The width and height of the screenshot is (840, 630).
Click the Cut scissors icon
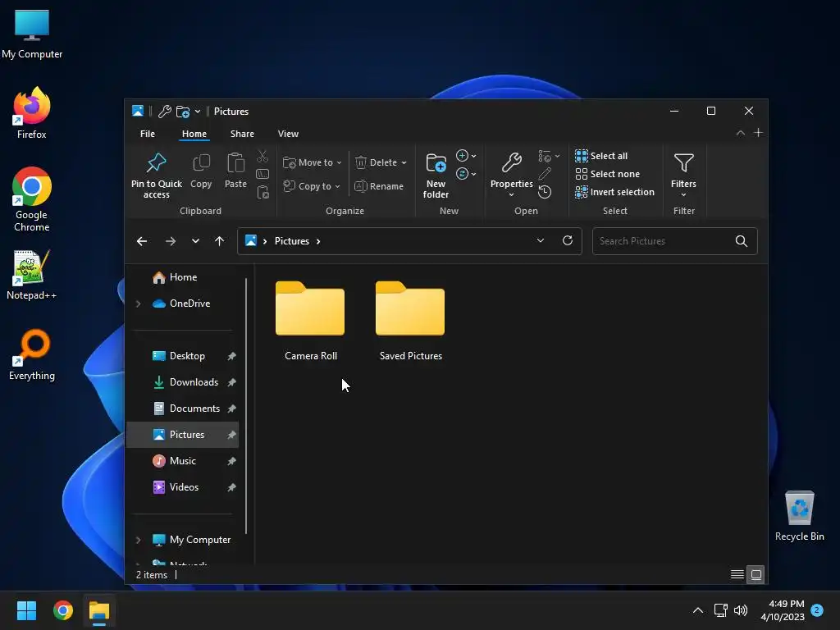coord(262,156)
